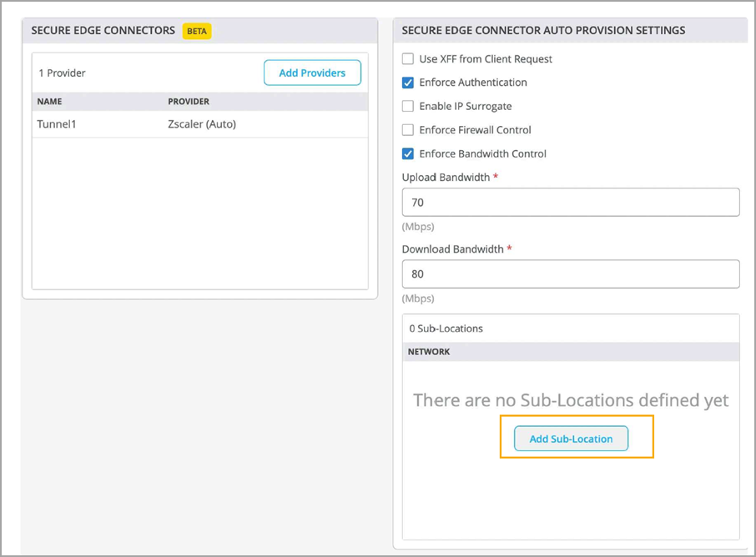Click the 1 Provider count label
The image size is (756, 557).
click(x=62, y=73)
